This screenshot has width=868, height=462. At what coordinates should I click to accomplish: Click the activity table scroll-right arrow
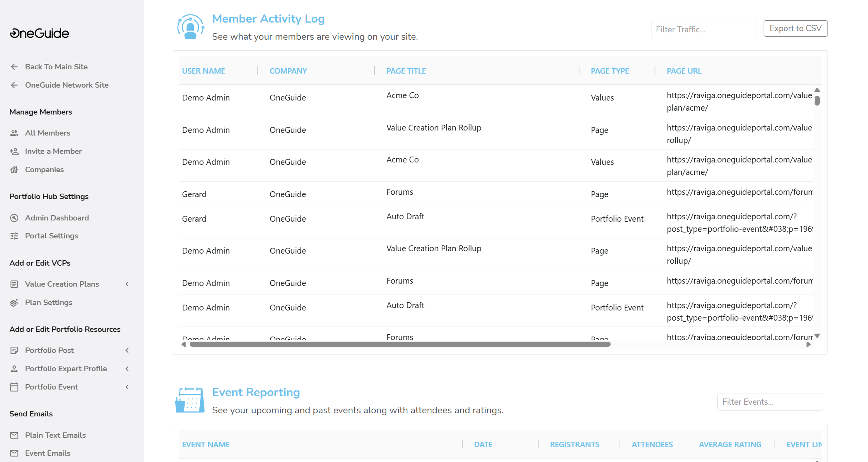pyautogui.click(x=808, y=344)
